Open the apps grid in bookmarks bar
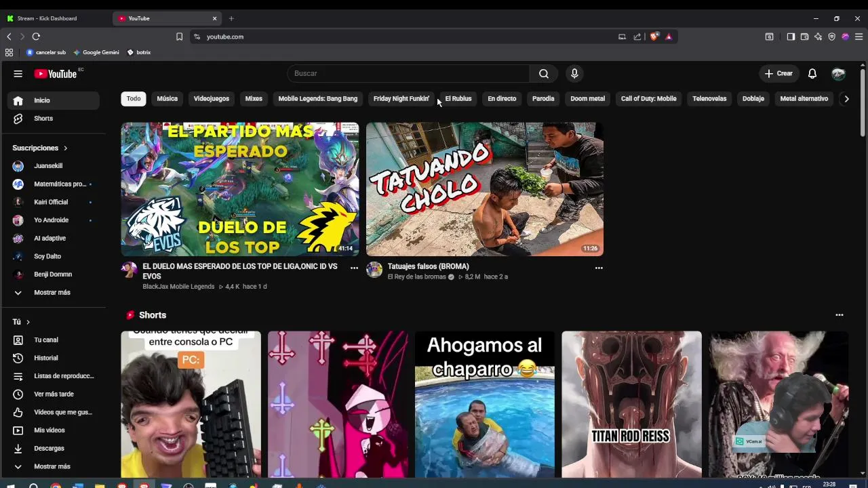Image resolution: width=868 pixels, height=488 pixels. coord(9,52)
